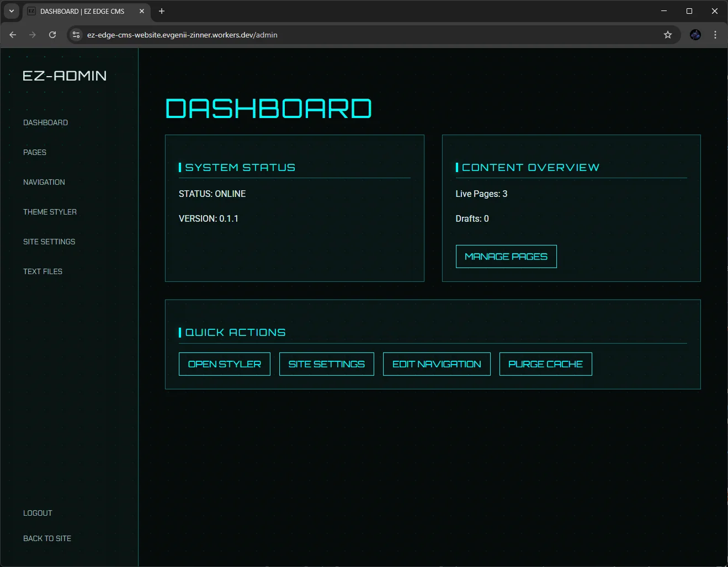Click the STATUS: ONLINE text
Screen dimensions: 728x567
point(212,194)
